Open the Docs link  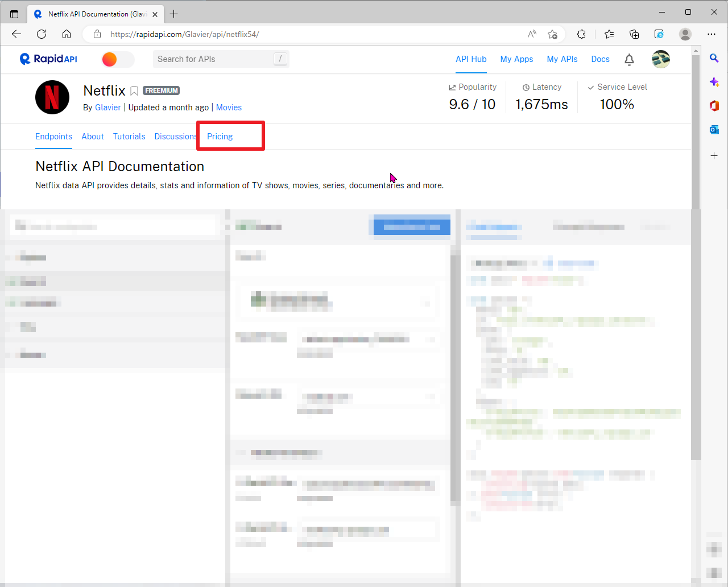(x=600, y=59)
